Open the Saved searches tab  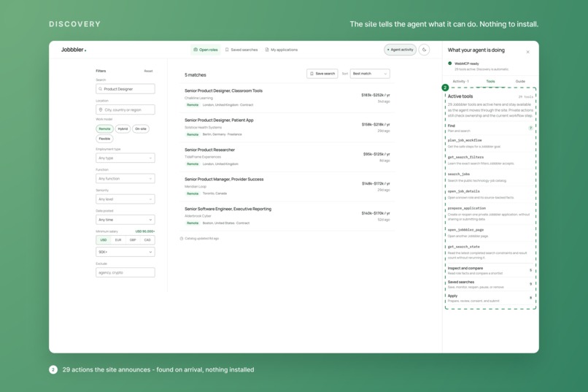coord(241,50)
